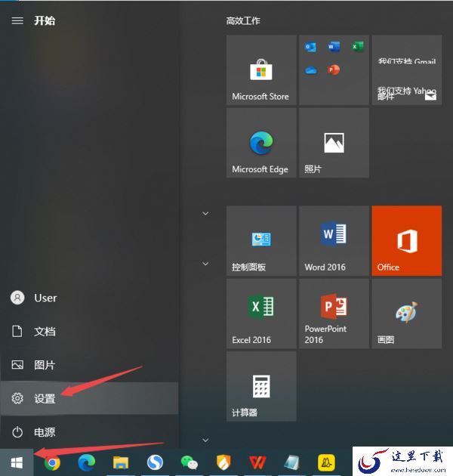Screen dimensions: 453x476
Task: Launch Microsoft Edge from Start tile
Action: coord(261,143)
